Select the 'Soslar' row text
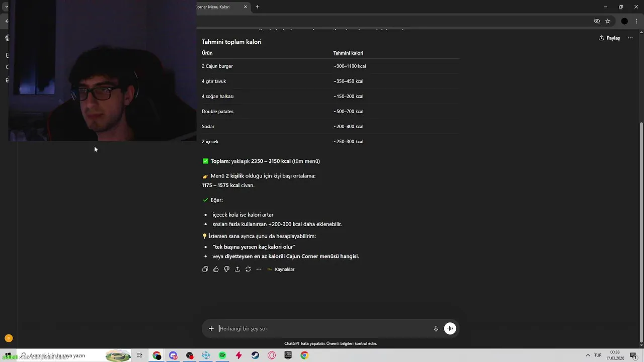This screenshot has width=644, height=362. (208, 127)
